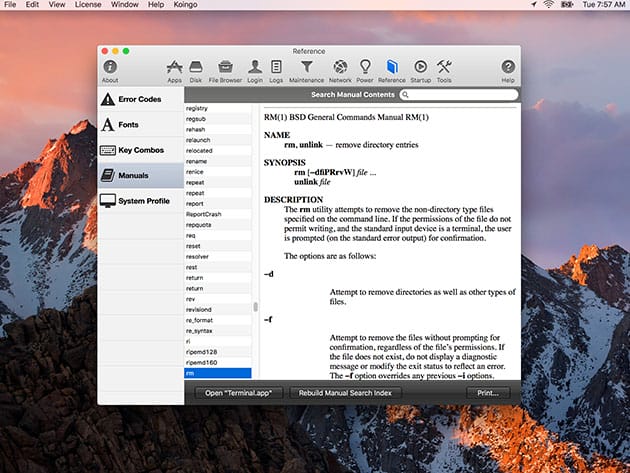The height and width of the screenshot is (473, 630).
Task: Go to the Maintenance section
Action: coord(306,68)
